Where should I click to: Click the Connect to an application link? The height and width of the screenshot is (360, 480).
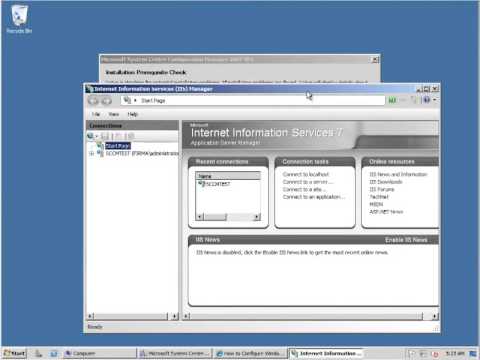313,197
